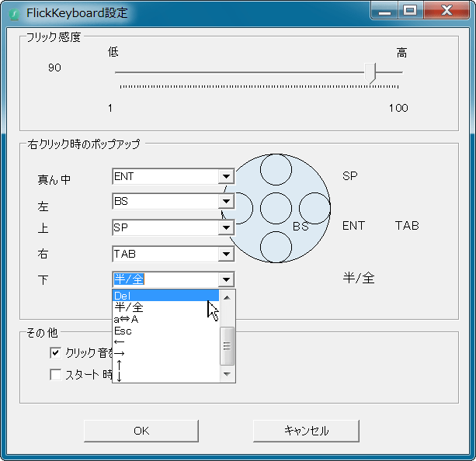Click the top circle in the popup preview
Viewport: 476px width, 461px height.
pyautogui.click(x=276, y=169)
